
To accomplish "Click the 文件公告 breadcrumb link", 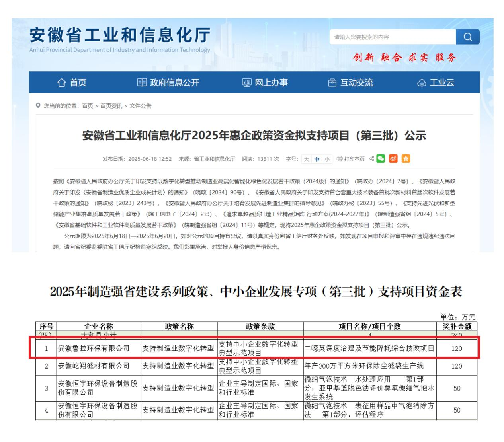I will [x=141, y=106].
